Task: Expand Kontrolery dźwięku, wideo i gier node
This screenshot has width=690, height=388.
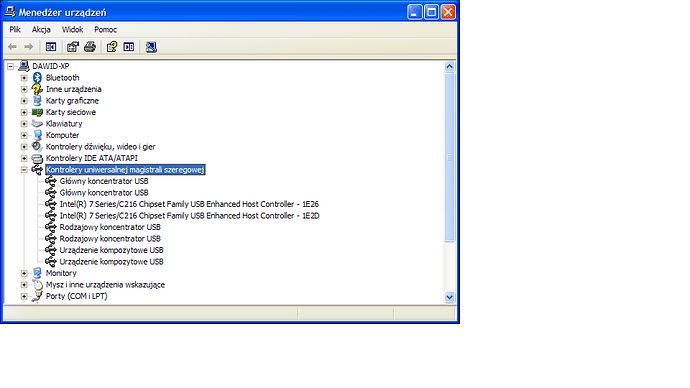Action: pyautogui.click(x=24, y=146)
